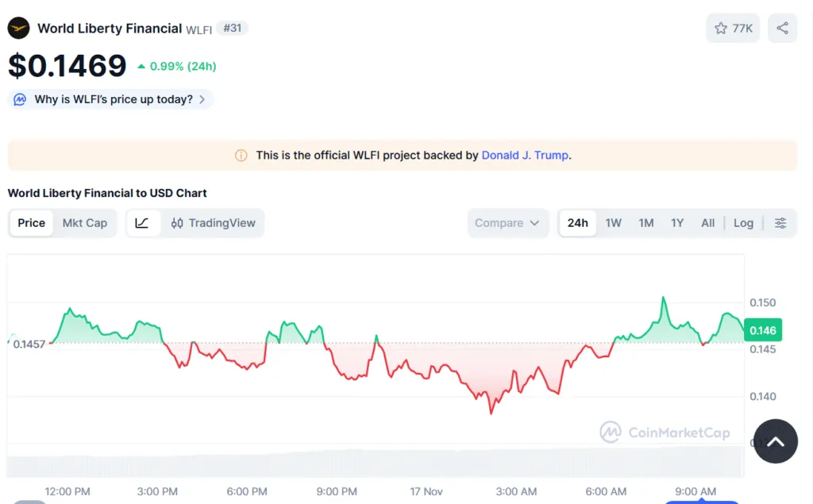Click the #31 rank badge

pyautogui.click(x=233, y=29)
